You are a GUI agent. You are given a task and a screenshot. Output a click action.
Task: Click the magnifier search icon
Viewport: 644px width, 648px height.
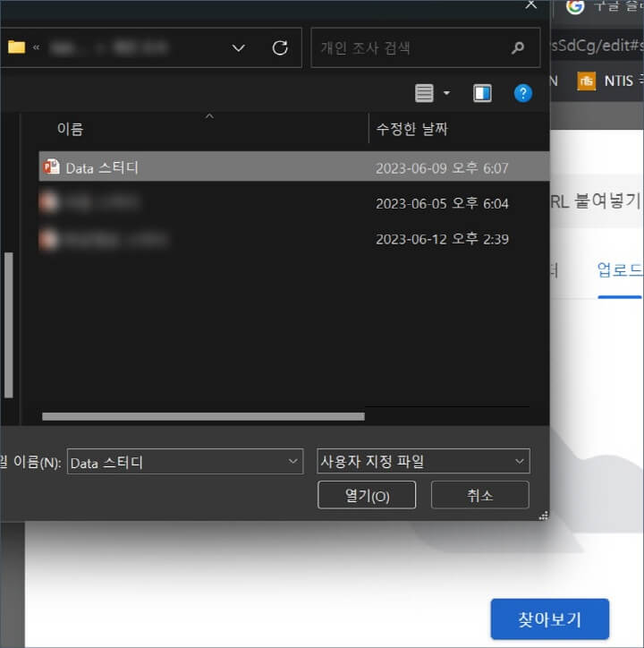click(x=518, y=48)
